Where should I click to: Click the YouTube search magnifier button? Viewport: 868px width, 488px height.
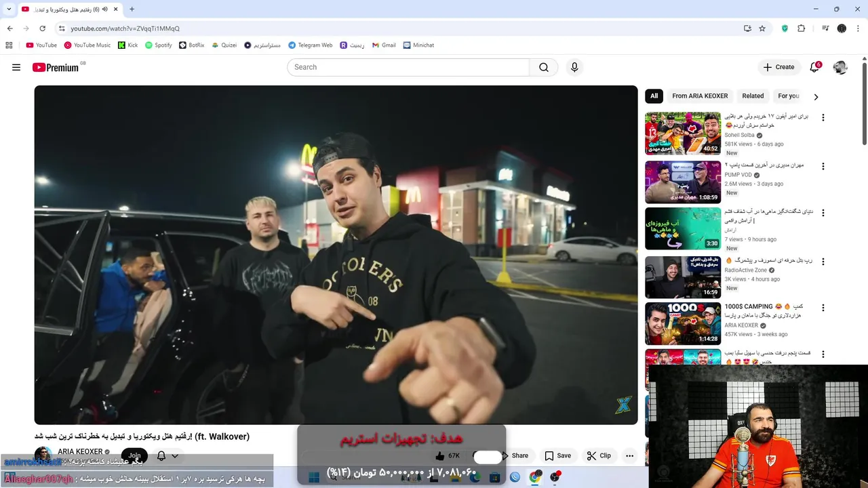point(544,67)
